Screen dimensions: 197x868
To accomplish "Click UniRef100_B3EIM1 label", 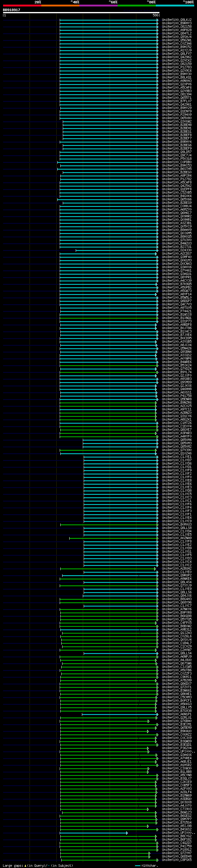I will coord(176,725).
